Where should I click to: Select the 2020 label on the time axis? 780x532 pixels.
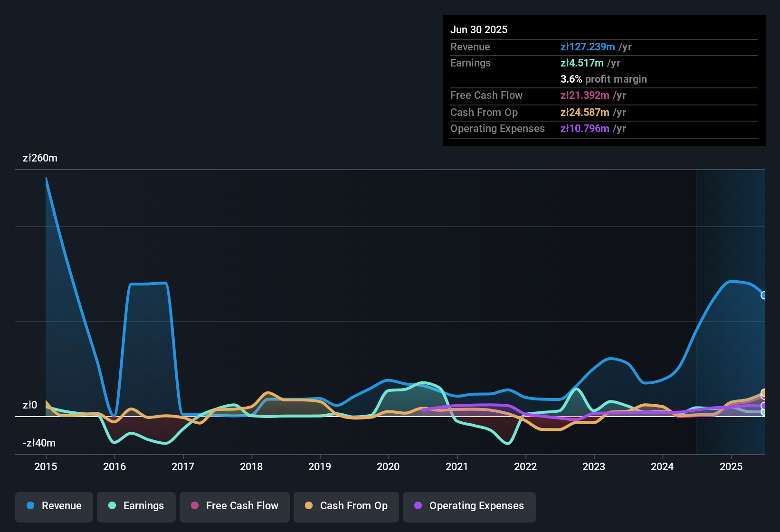[x=388, y=467]
